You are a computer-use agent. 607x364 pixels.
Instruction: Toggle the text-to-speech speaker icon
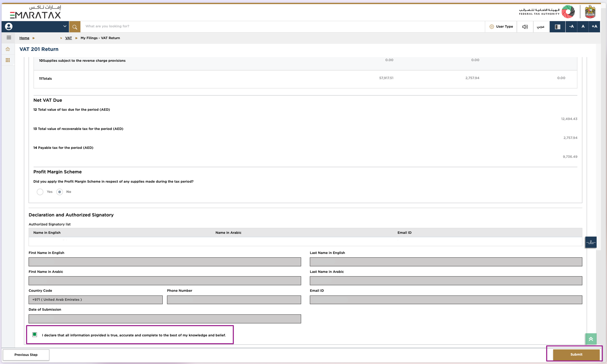coord(525,27)
